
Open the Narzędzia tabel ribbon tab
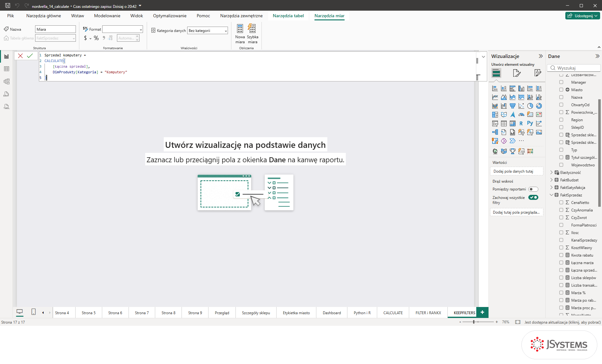point(288,16)
